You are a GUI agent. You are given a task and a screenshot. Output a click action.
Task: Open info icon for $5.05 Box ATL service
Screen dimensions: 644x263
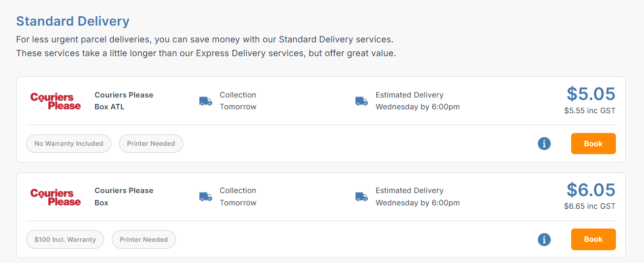[x=544, y=144]
